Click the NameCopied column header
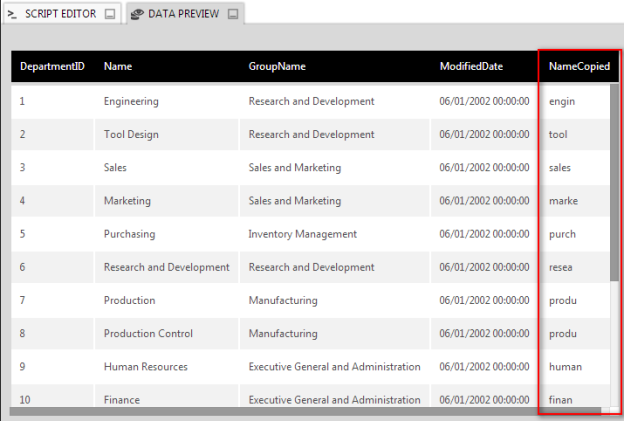Screen dimensions: 624x421 pos(579,67)
